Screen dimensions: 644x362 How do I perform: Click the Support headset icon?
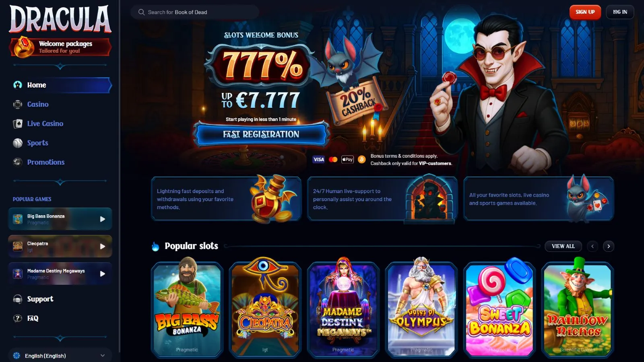(18, 299)
